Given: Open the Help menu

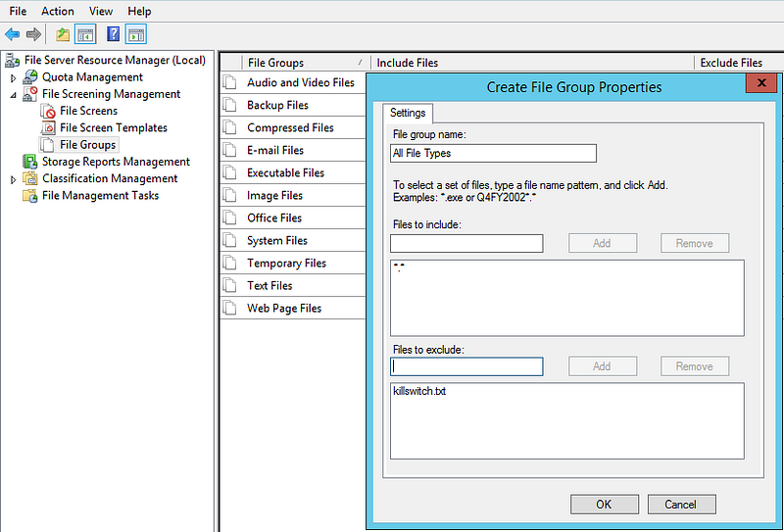Looking at the screenshot, I should coord(139,11).
